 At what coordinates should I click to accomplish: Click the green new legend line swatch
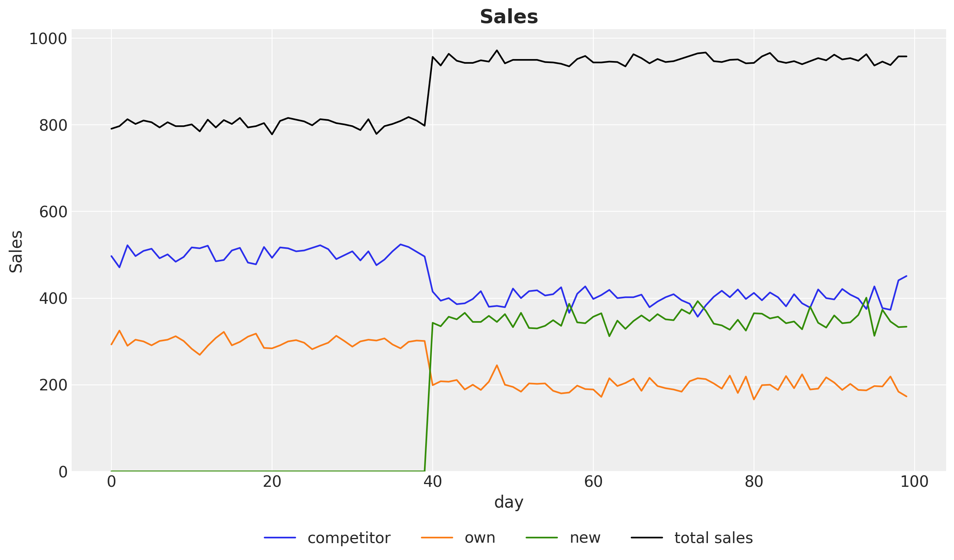tap(542, 538)
